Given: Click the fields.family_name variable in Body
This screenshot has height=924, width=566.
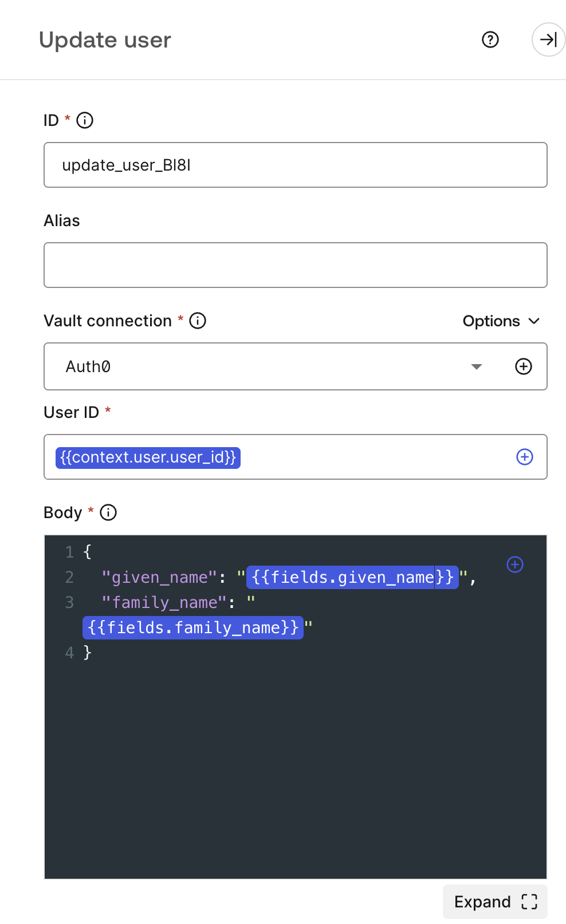Looking at the screenshot, I should 193,627.
